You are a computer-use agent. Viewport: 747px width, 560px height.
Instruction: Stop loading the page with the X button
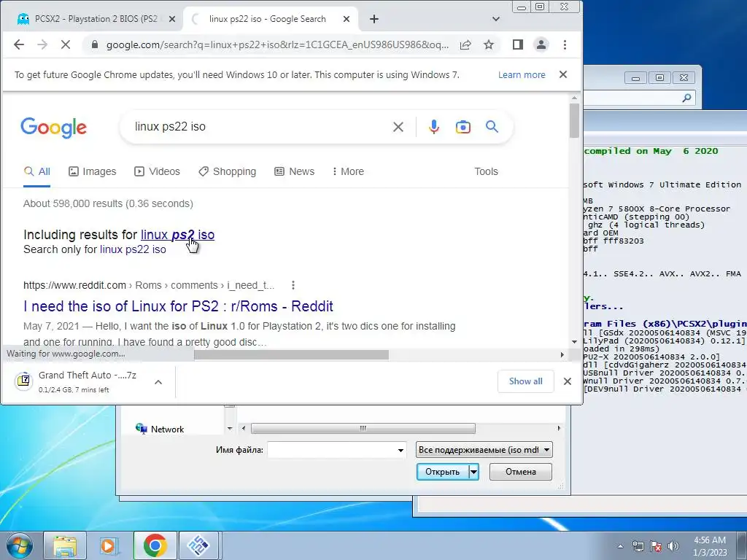[66, 44]
